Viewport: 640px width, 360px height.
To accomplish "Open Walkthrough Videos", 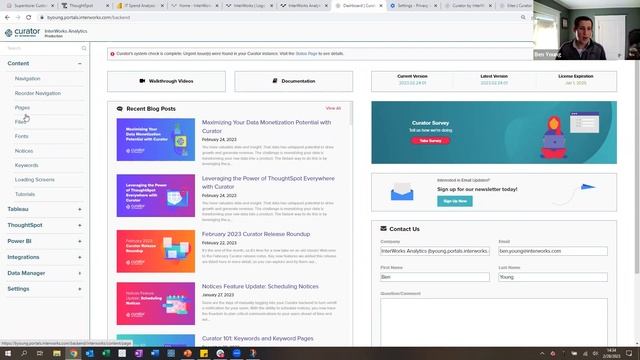I will 167,81.
